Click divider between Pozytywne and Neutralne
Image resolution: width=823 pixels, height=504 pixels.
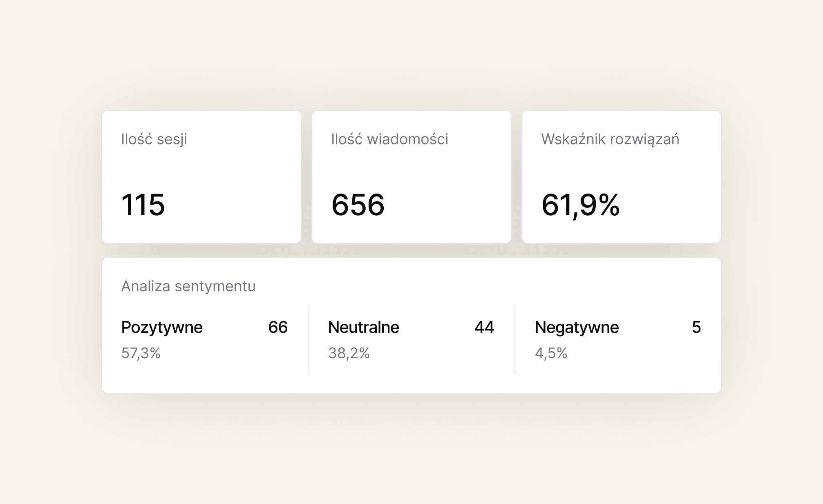[x=308, y=339]
